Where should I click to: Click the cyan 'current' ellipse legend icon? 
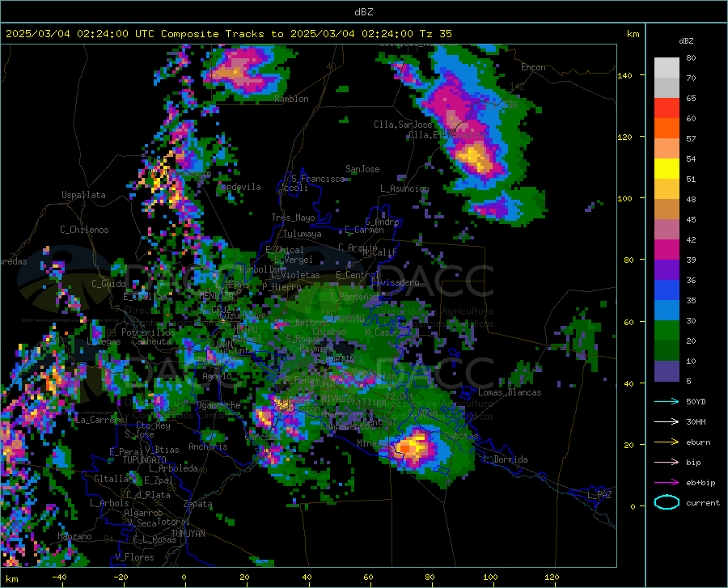[667, 502]
